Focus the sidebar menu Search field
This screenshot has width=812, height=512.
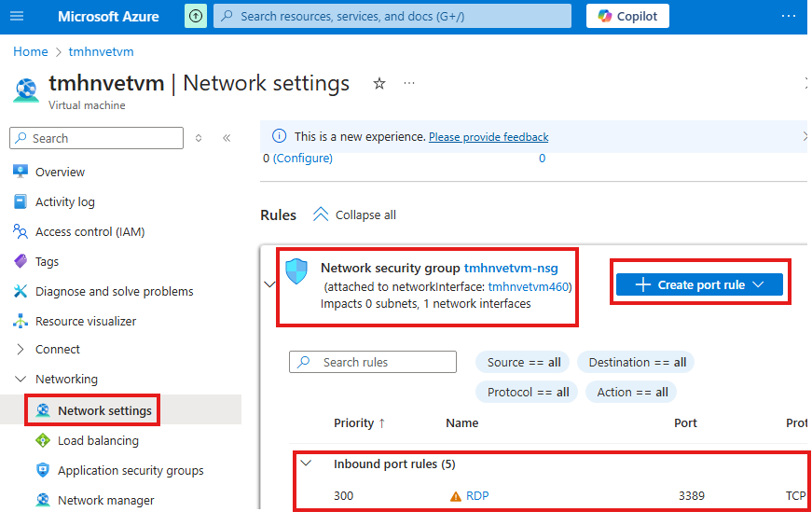[96, 138]
